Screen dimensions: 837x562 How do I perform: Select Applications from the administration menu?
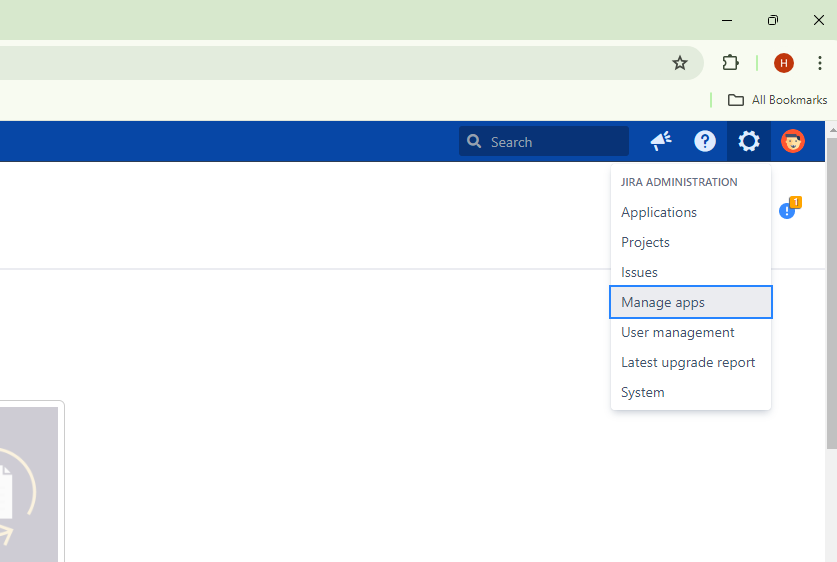click(x=659, y=212)
